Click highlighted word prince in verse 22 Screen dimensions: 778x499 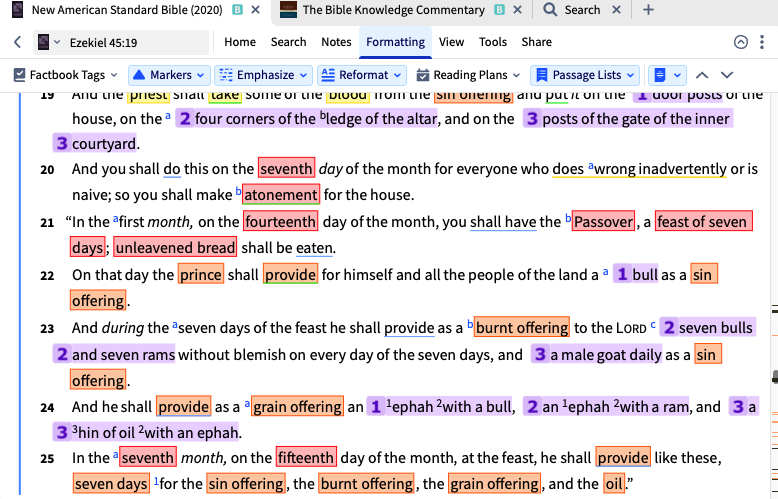point(201,274)
